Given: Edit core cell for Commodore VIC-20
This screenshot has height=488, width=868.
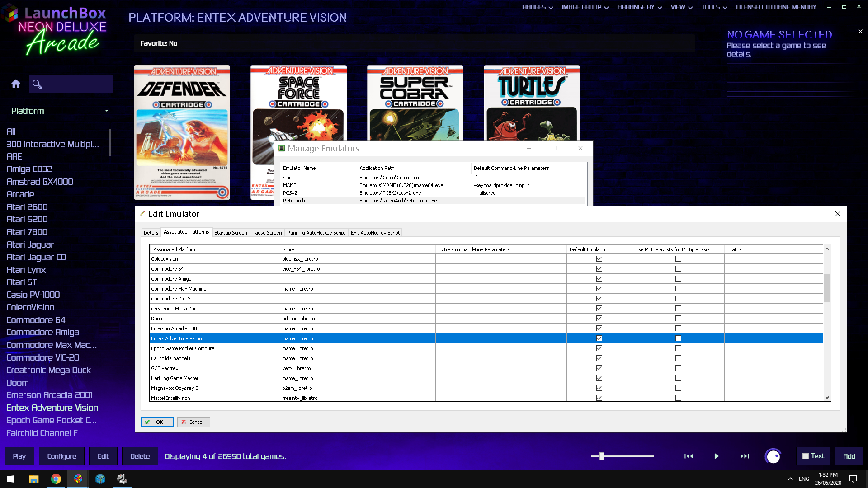Looking at the screenshot, I should pyautogui.click(x=358, y=299).
